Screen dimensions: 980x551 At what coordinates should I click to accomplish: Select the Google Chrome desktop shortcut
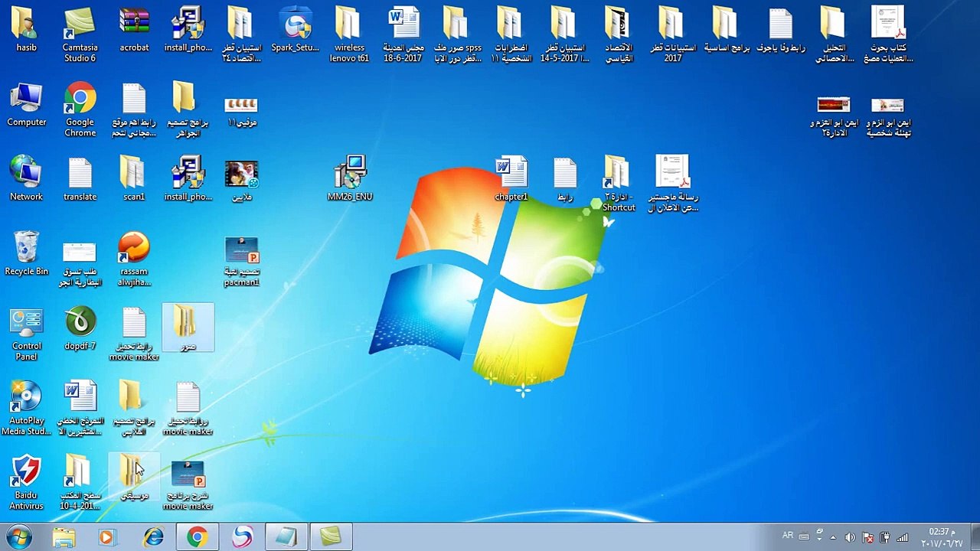[80, 109]
